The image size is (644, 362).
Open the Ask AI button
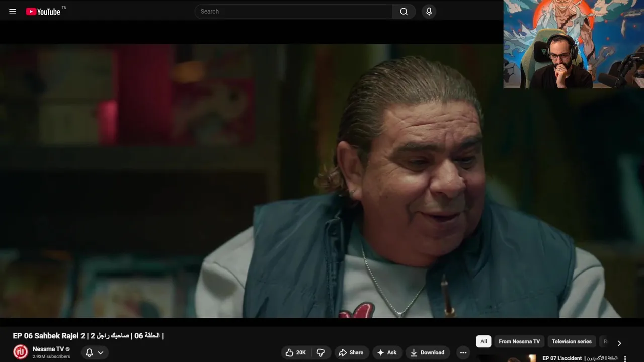tap(387, 352)
